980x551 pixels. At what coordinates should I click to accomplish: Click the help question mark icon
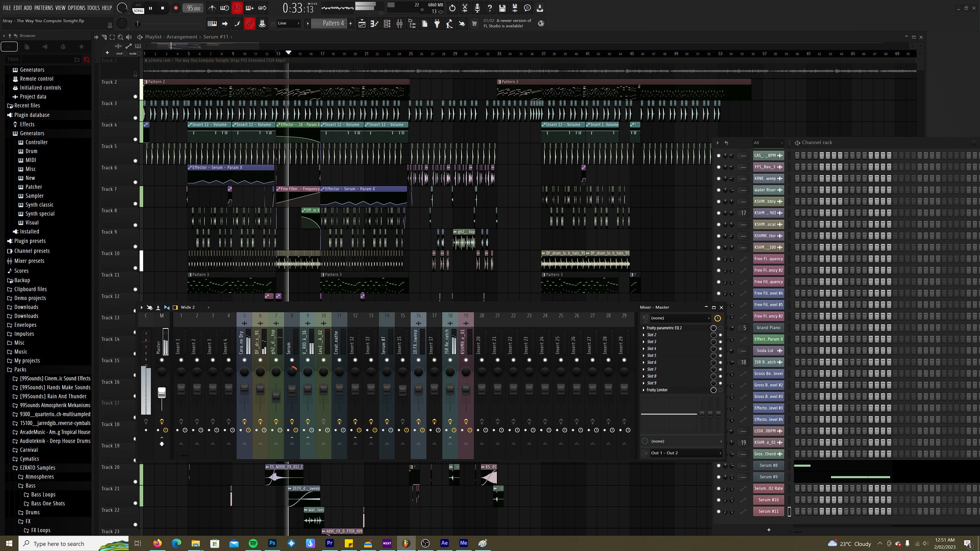[490, 8]
